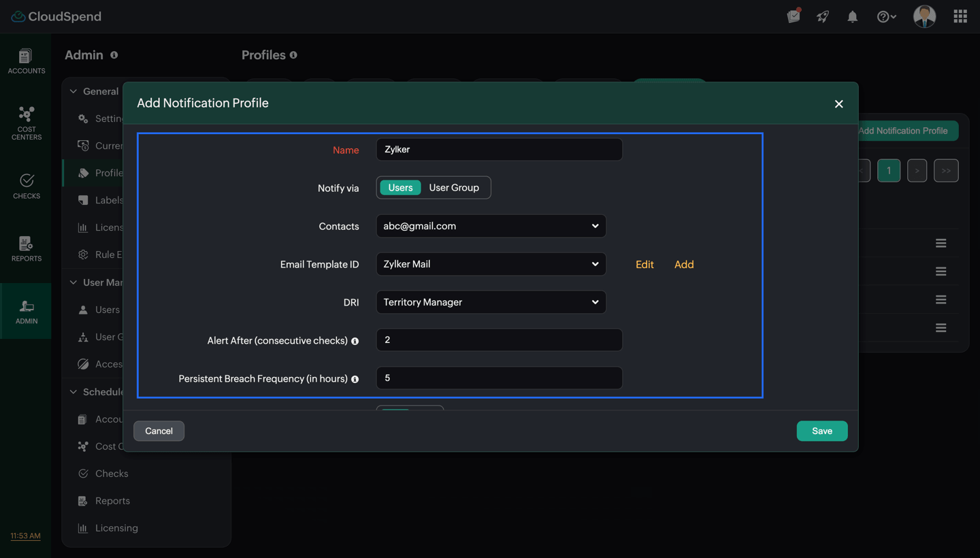Image resolution: width=980 pixels, height=558 pixels.
Task: Open the DRI dropdown
Action: click(491, 302)
